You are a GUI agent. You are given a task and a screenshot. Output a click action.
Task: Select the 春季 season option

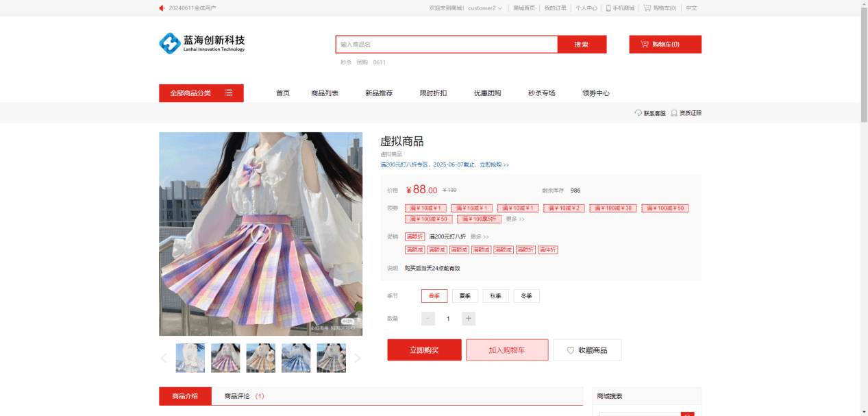tap(434, 296)
